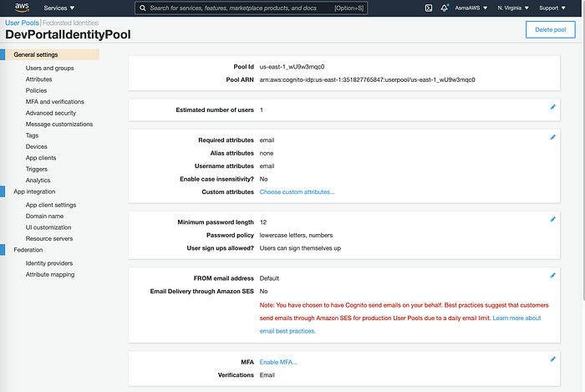Go to User Pools breadcrumb link
The width and height of the screenshot is (585, 392).
22,23
